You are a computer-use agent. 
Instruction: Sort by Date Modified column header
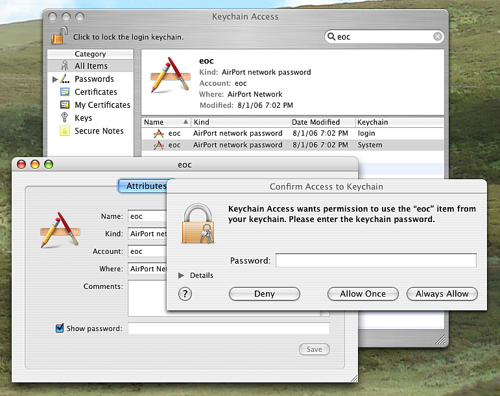[322, 122]
